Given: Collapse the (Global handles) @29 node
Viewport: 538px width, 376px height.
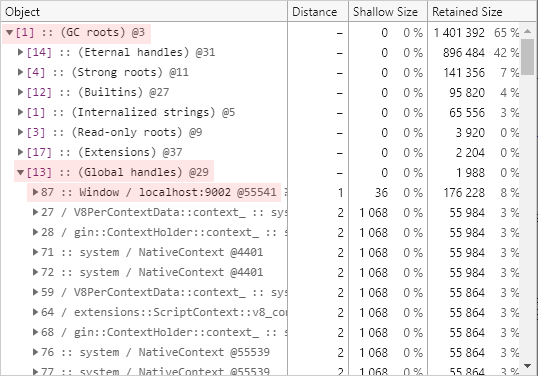Looking at the screenshot, I should point(21,172).
